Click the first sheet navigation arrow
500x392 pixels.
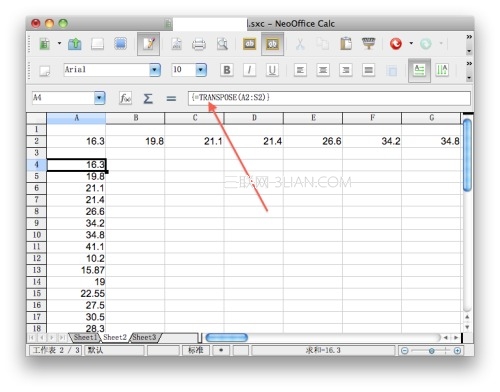(32, 338)
